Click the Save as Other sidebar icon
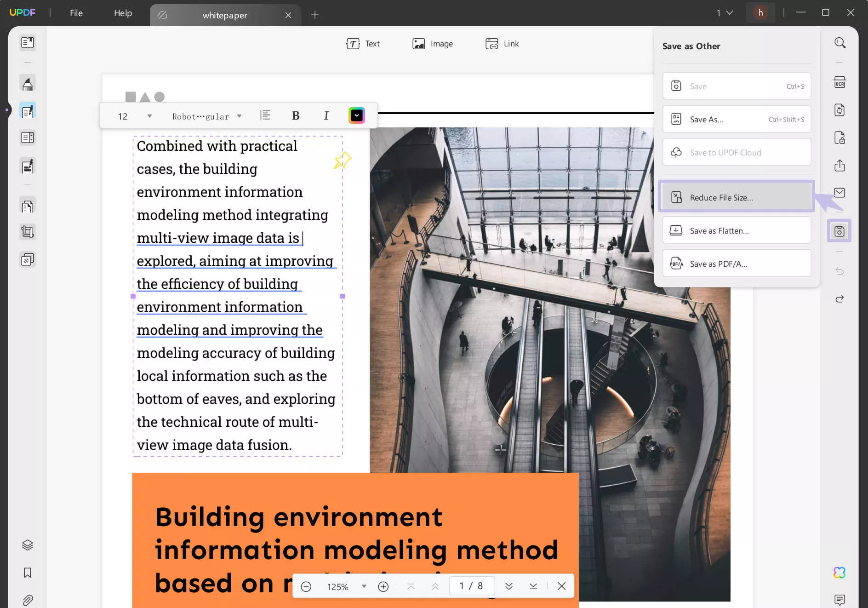The height and width of the screenshot is (608, 868). point(839,231)
